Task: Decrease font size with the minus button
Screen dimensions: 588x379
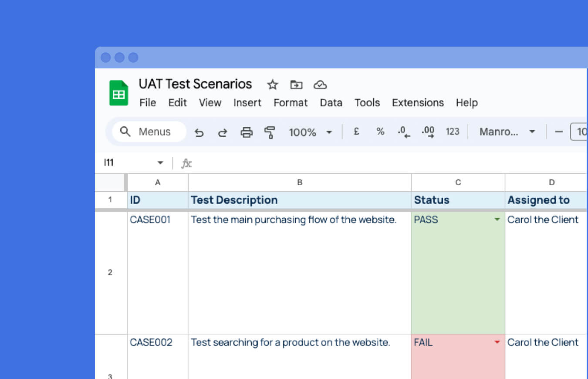Action: point(559,132)
